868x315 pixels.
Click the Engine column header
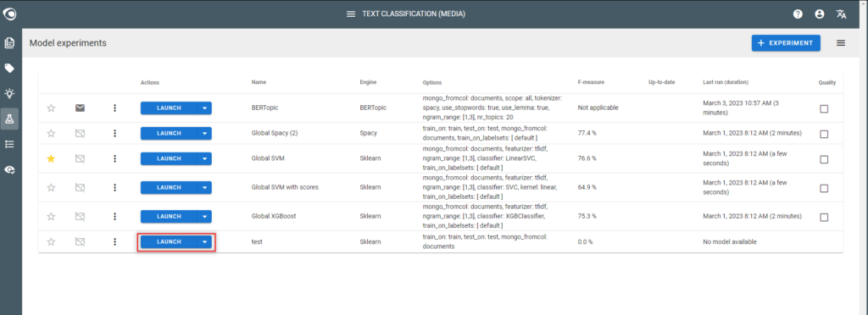pos(368,82)
